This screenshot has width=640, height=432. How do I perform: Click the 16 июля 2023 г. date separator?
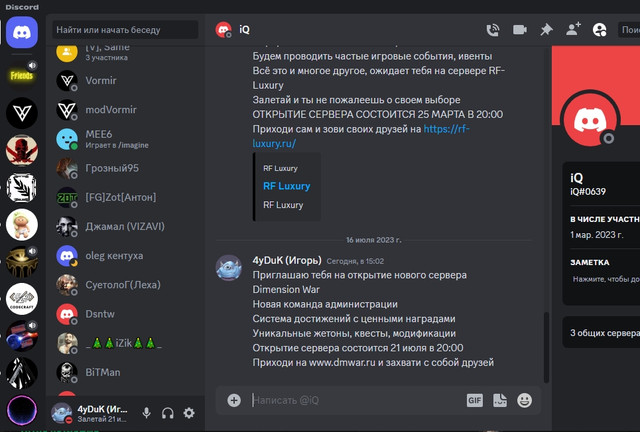click(373, 240)
